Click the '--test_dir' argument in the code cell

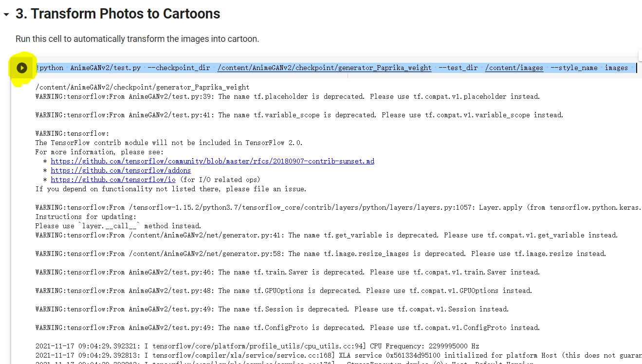click(458, 68)
